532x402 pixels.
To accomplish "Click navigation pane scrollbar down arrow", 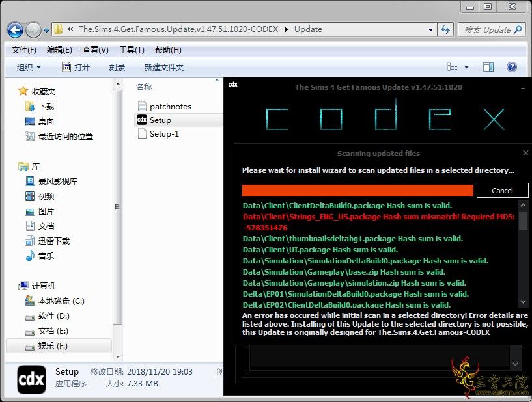I will 117,356.
